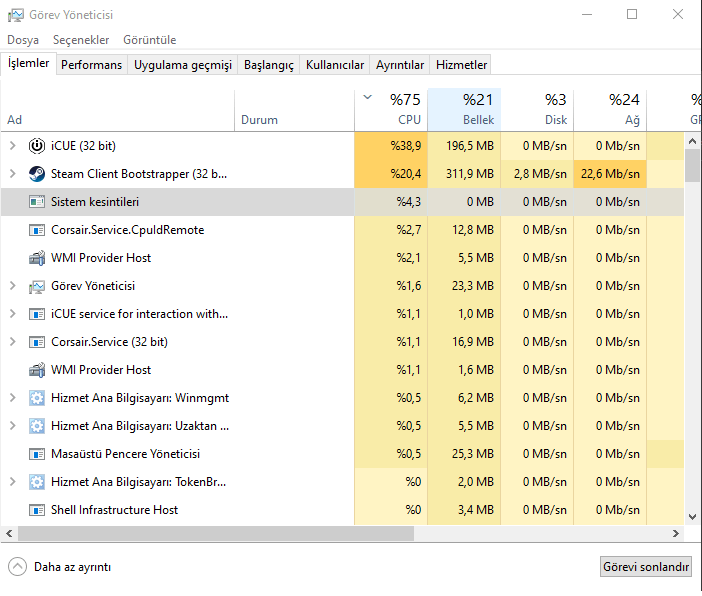
Task: Click the Shell Infrastructure Host icon
Action: coord(37,510)
